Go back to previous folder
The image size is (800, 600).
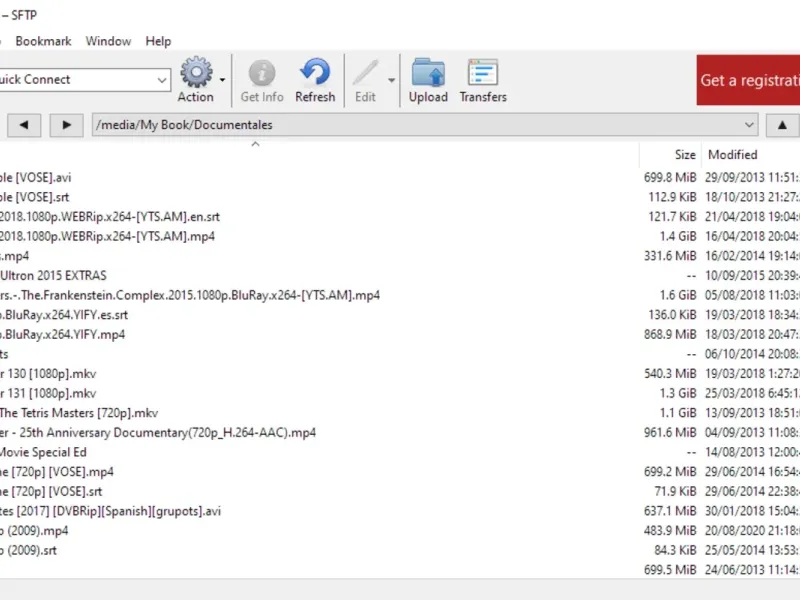(x=23, y=125)
